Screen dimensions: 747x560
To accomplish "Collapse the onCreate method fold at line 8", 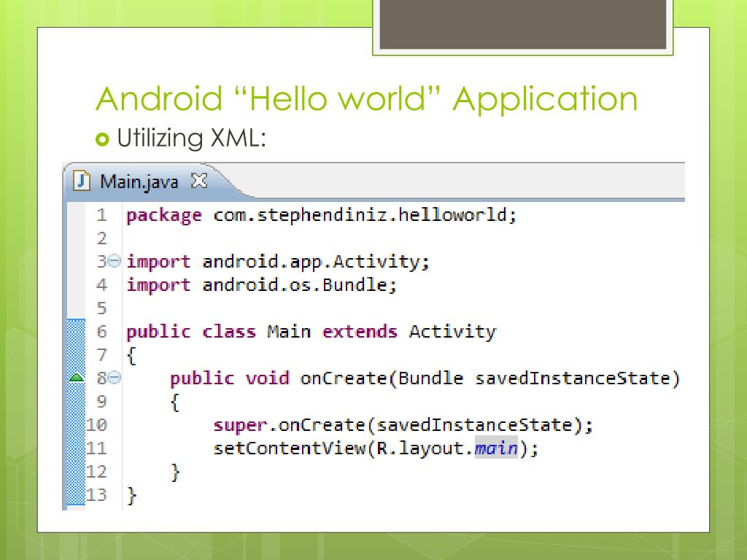I will pos(115,378).
